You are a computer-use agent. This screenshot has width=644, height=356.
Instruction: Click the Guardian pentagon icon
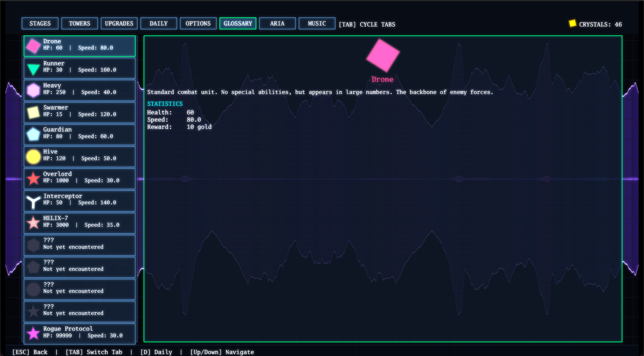pyautogui.click(x=33, y=134)
